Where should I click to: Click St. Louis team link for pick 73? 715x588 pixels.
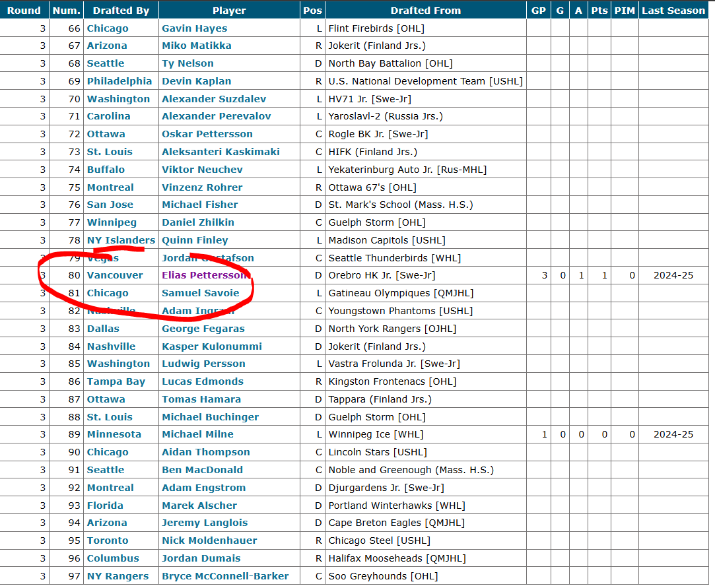click(x=110, y=152)
